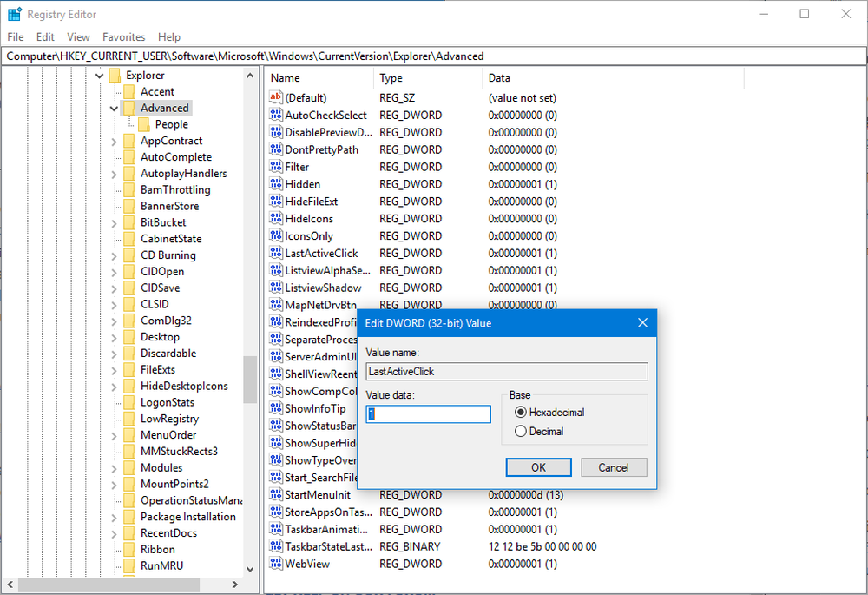The height and width of the screenshot is (595, 868).
Task: Click into the Value data field
Action: pyautogui.click(x=429, y=413)
